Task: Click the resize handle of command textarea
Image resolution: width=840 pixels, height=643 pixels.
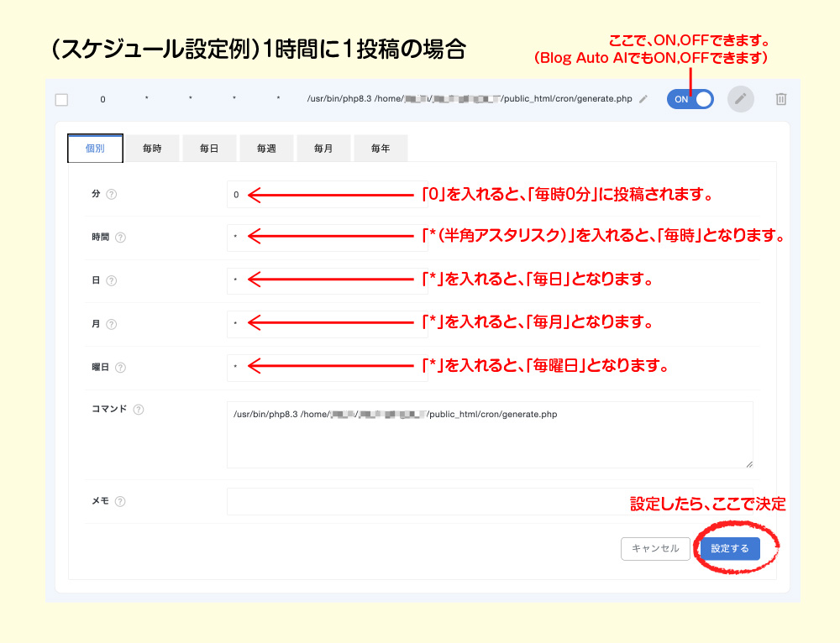Action: tap(749, 464)
